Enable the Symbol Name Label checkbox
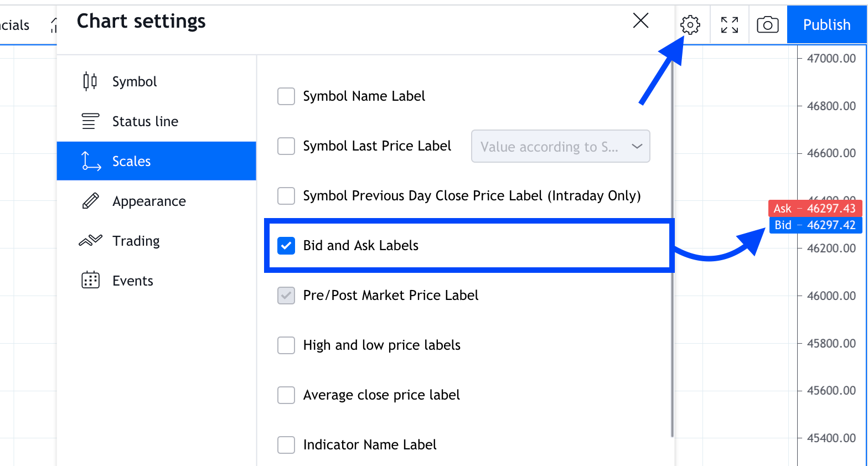868x466 pixels. point(286,96)
